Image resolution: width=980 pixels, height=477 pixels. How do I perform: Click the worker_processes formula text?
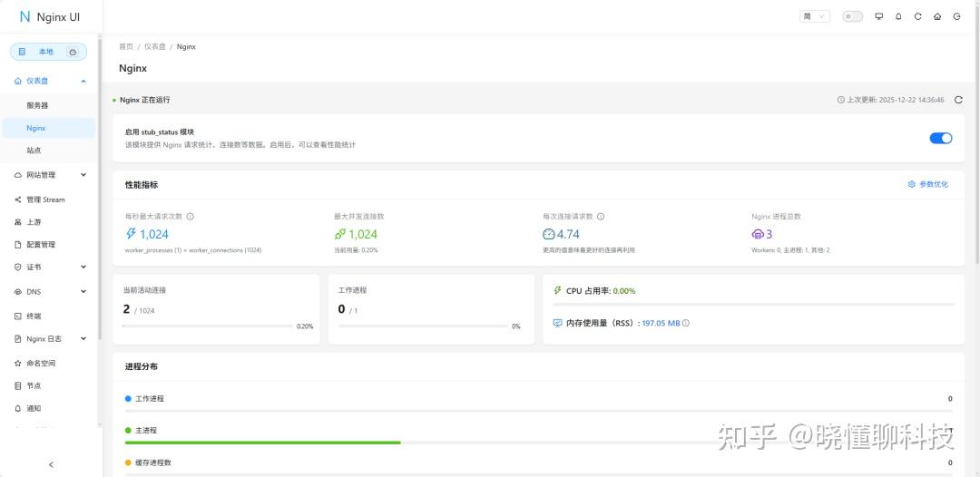193,250
